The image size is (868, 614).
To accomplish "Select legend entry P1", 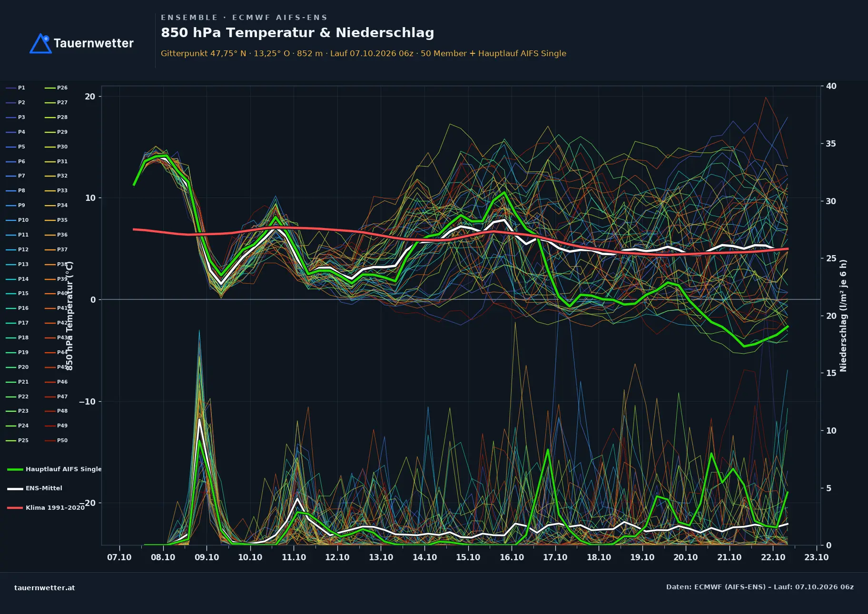I will [15, 88].
